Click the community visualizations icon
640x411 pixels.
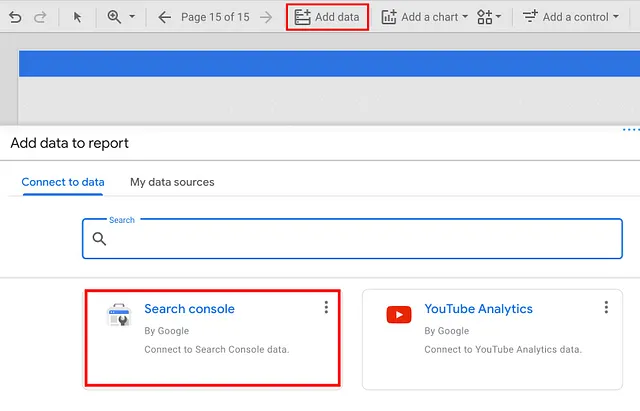pos(484,17)
